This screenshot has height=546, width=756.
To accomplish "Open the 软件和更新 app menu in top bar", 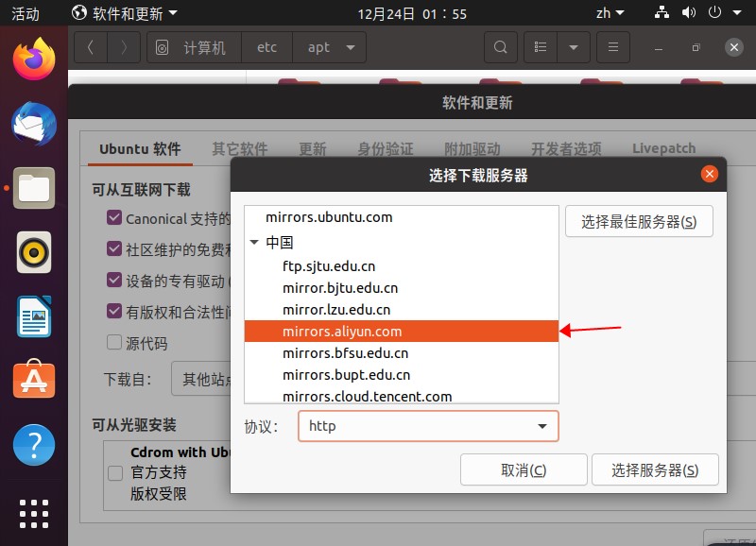I will coord(125,13).
